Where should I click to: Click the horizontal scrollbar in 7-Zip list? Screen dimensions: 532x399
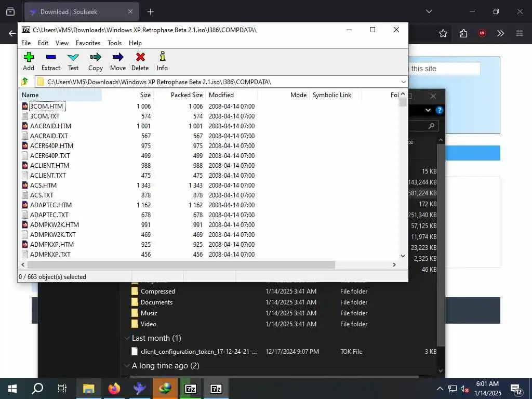point(181,264)
